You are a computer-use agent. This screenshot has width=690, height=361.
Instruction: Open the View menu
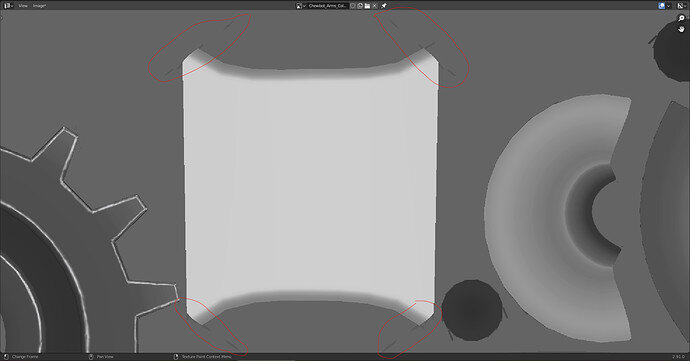(x=23, y=6)
